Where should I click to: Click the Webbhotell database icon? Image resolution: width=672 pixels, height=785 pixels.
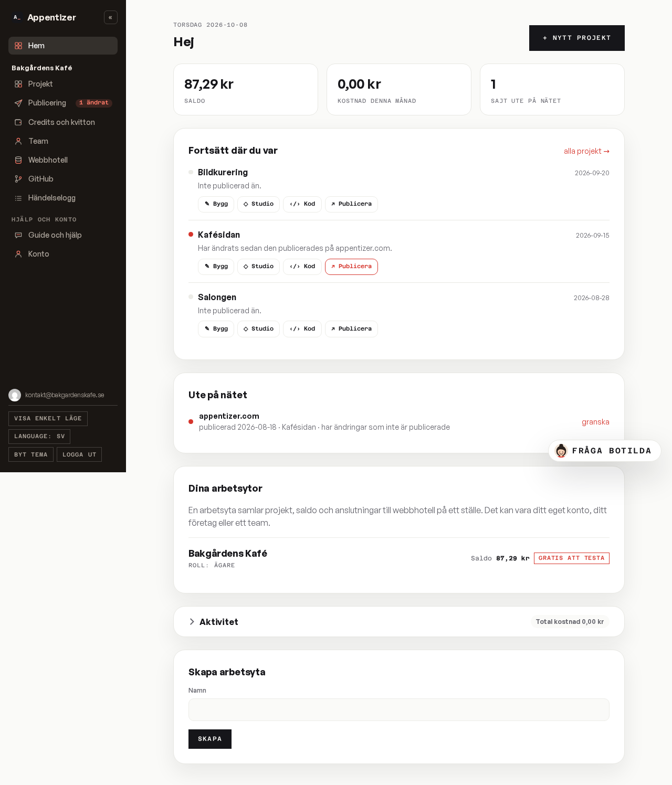[18, 160]
